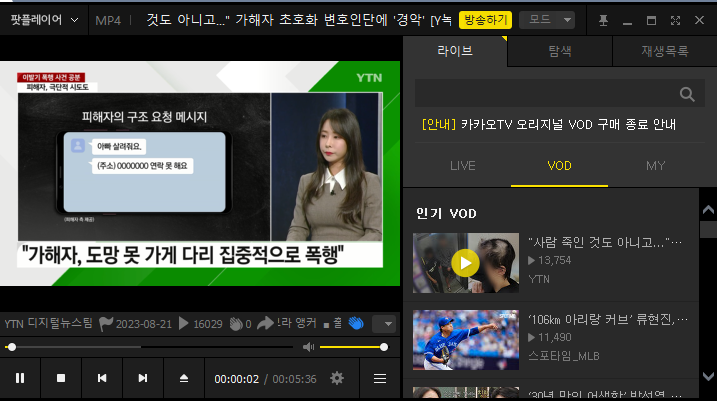Pause the video playback
The height and width of the screenshot is (401, 717).
tap(20, 378)
